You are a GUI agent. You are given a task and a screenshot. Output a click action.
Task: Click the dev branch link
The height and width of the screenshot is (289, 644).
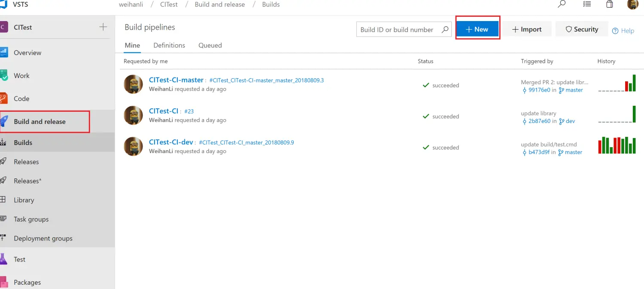570,121
